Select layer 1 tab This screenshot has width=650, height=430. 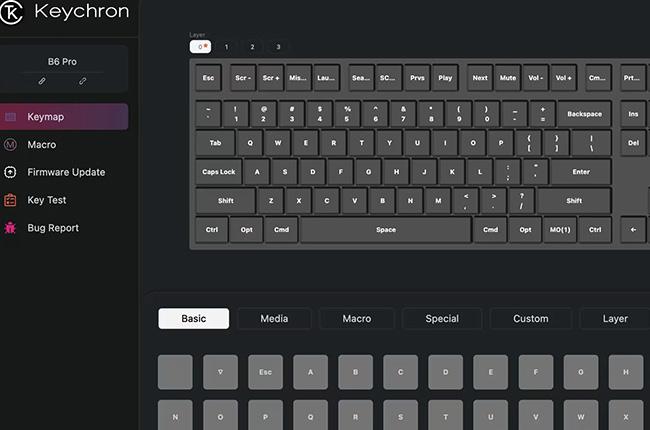226,47
